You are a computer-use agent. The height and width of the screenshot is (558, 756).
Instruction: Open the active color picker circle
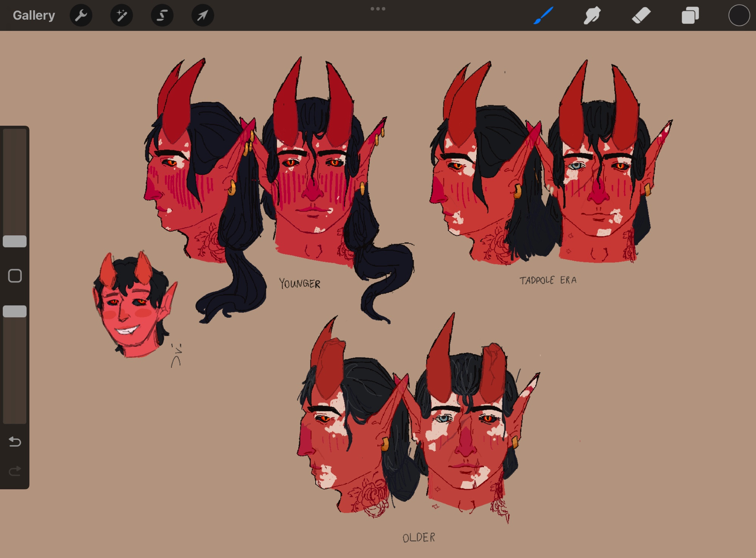tap(739, 16)
